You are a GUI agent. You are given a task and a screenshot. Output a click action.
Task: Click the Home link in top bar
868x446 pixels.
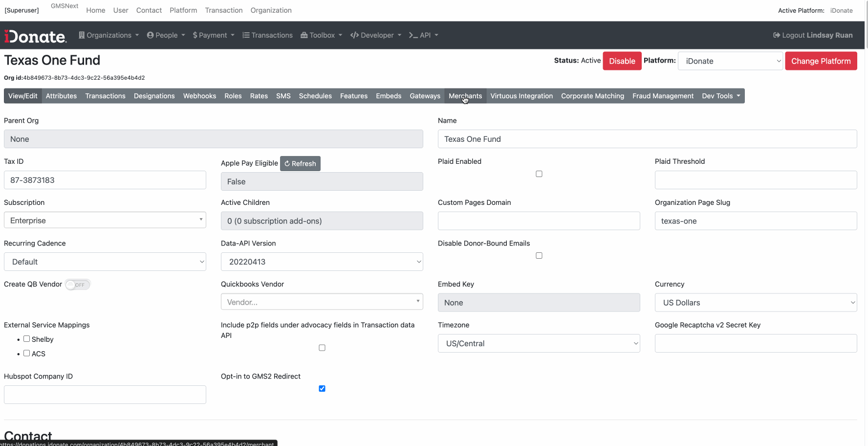point(96,10)
